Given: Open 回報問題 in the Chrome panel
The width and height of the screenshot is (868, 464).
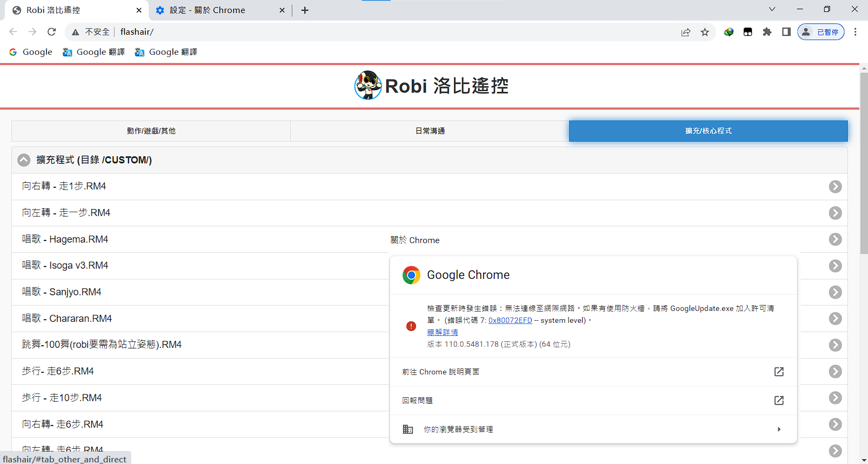Looking at the screenshot, I should pos(593,401).
